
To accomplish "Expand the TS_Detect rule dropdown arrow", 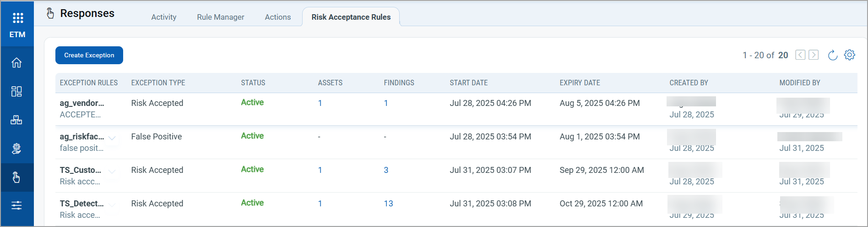I will (x=112, y=205).
